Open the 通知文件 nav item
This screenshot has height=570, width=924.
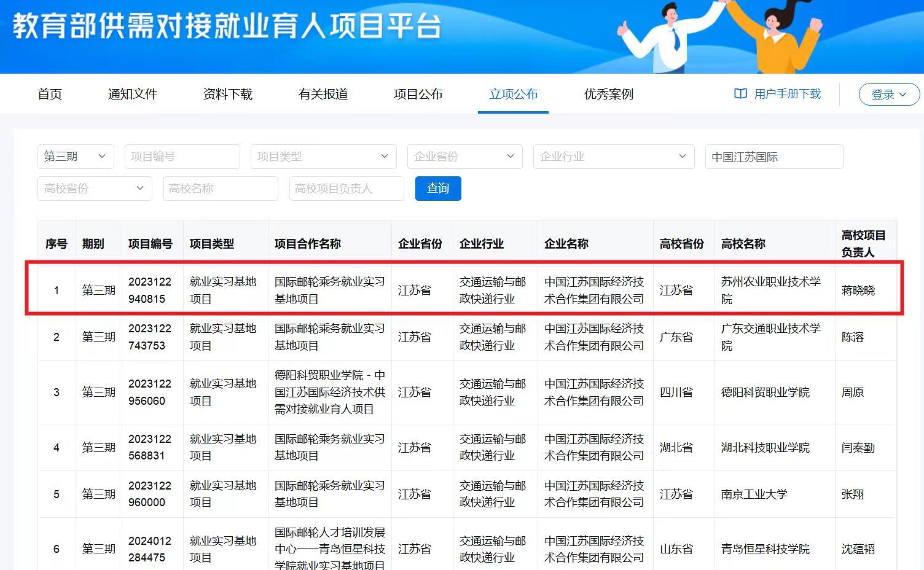[x=133, y=94]
